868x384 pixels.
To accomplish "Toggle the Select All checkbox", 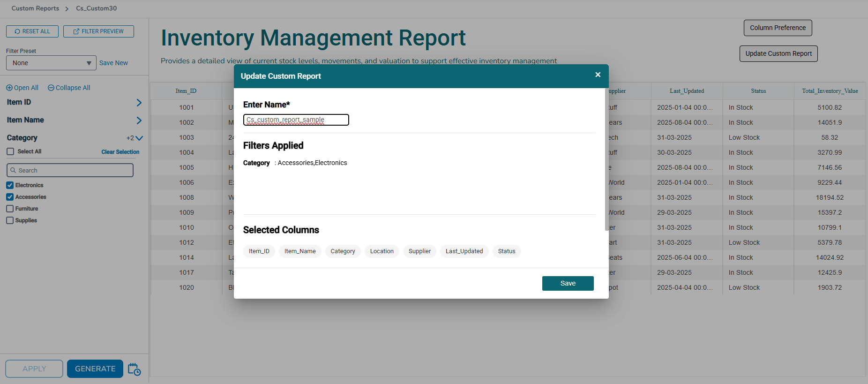I will point(10,151).
